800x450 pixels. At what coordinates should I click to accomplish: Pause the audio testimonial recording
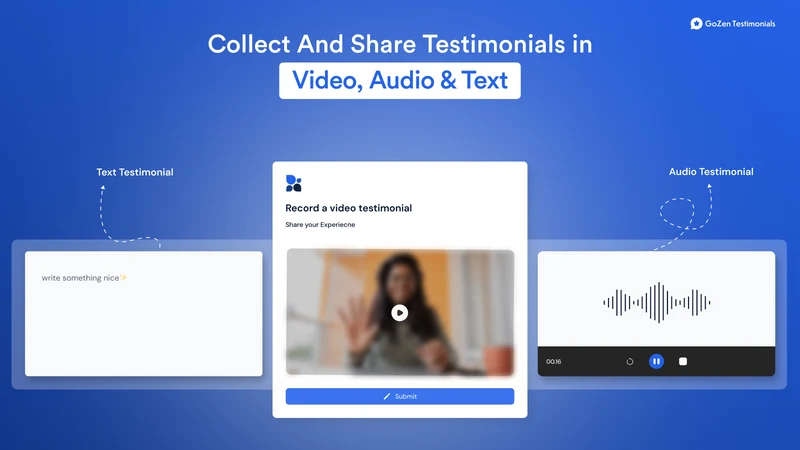656,361
